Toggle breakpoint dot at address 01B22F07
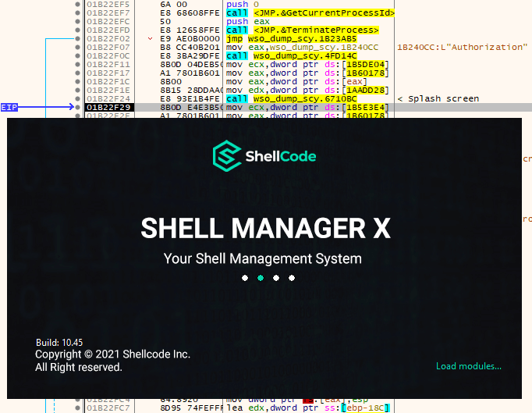 click(77, 47)
